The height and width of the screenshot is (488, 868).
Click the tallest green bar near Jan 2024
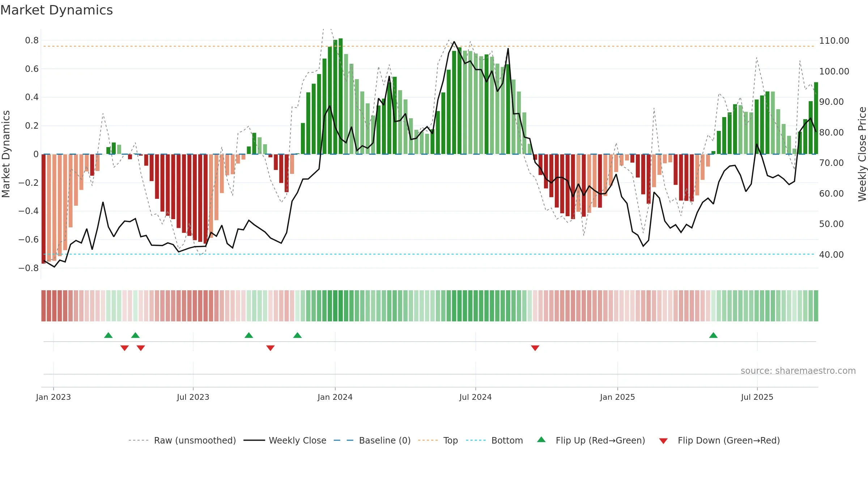[x=341, y=96]
